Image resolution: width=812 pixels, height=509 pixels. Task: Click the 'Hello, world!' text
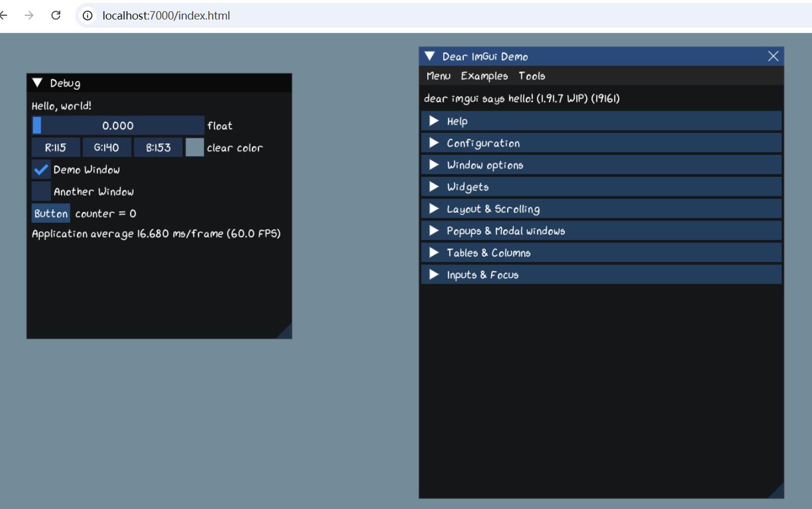click(61, 106)
